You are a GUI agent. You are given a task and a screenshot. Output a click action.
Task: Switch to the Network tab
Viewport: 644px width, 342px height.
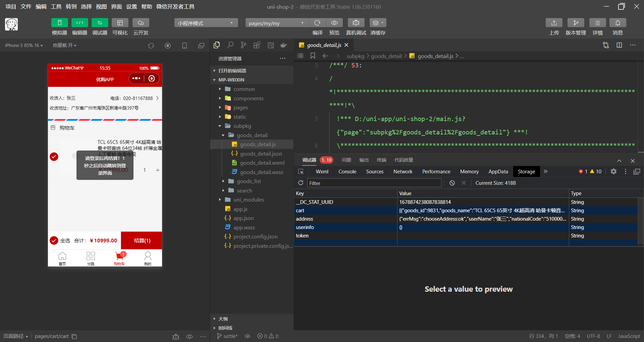402,171
